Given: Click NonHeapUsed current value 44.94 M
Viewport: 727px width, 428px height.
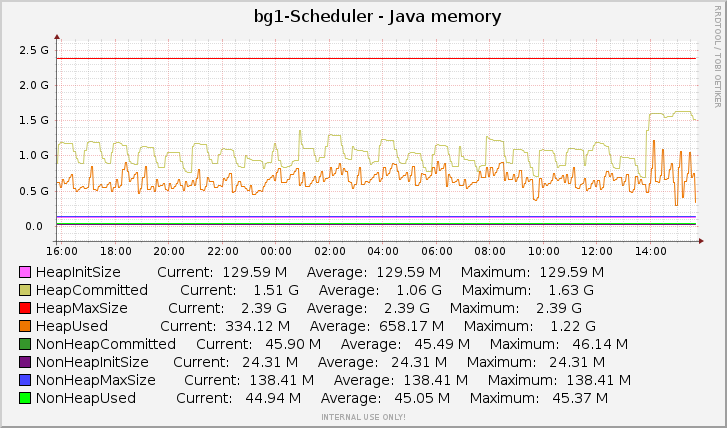Looking at the screenshot, I should [273, 398].
